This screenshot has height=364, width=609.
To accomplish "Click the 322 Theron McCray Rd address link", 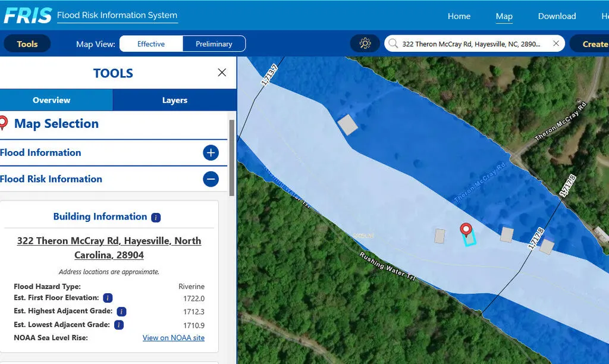I will click(x=109, y=248).
